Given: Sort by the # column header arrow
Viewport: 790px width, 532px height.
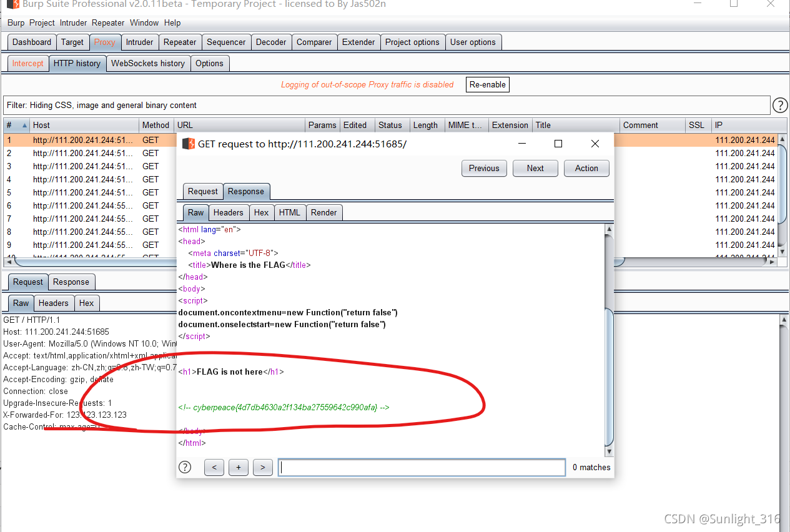Looking at the screenshot, I should coord(25,125).
